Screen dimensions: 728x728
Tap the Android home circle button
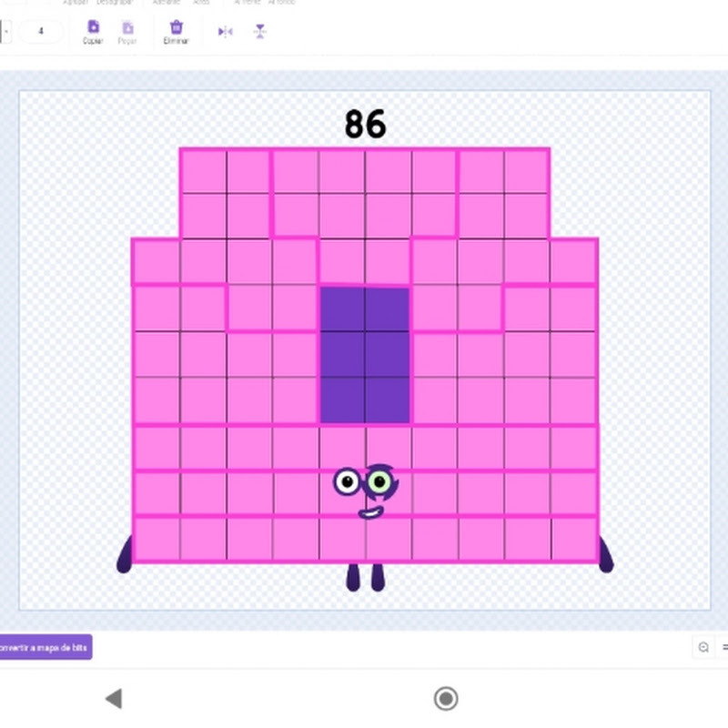446,698
